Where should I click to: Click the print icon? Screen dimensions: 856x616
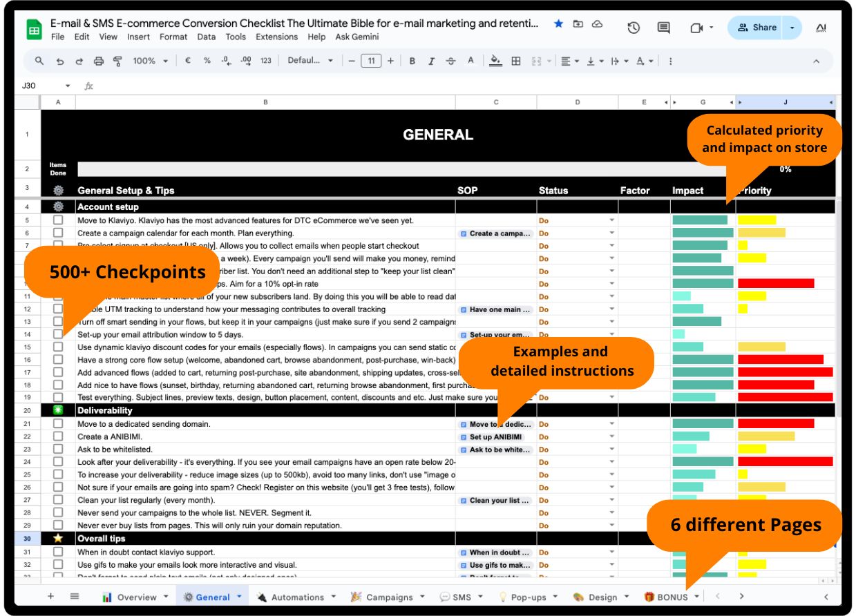pyautogui.click(x=98, y=61)
